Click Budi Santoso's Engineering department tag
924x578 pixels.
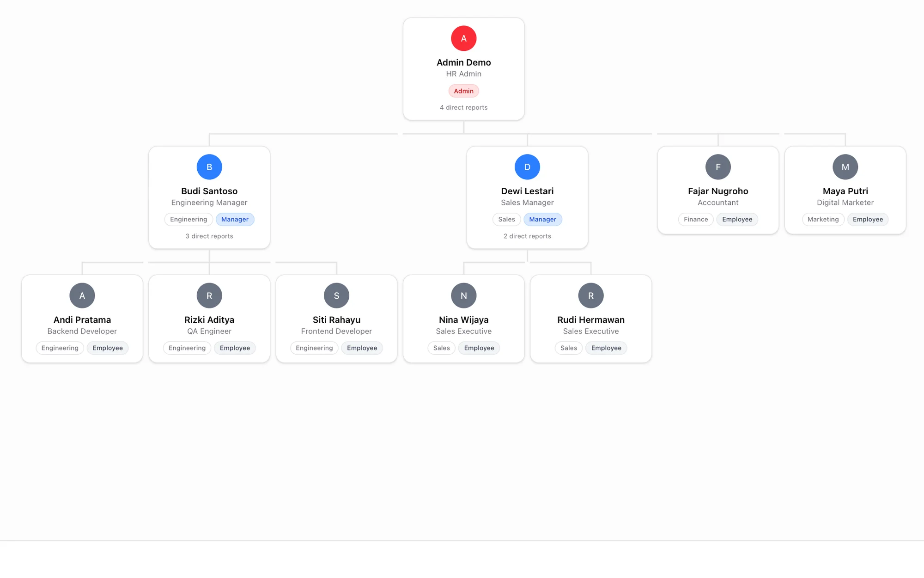[x=188, y=219]
